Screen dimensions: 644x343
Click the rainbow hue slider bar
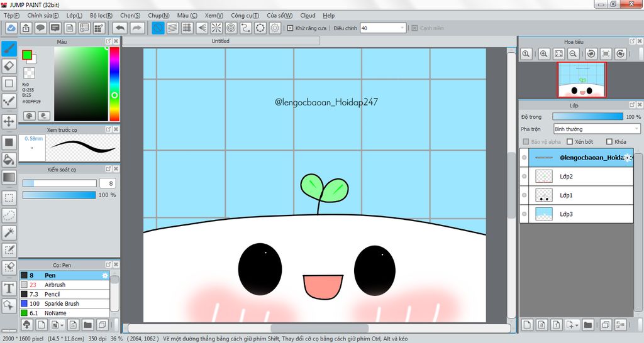(114, 84)
